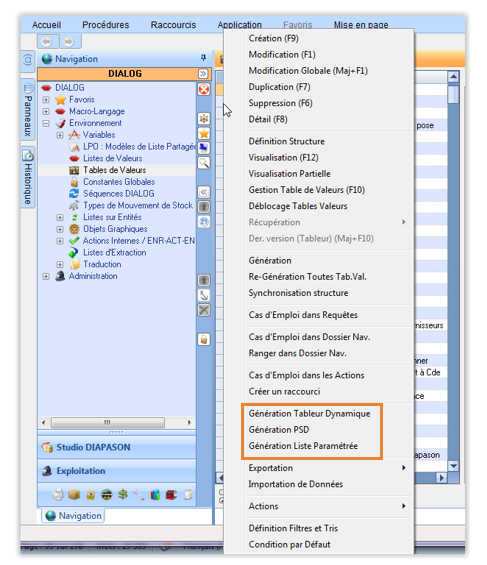The image size is (487, 565).
Task: Click the double-chevron collapse icon in vertical toolbar
Action: 204,192
